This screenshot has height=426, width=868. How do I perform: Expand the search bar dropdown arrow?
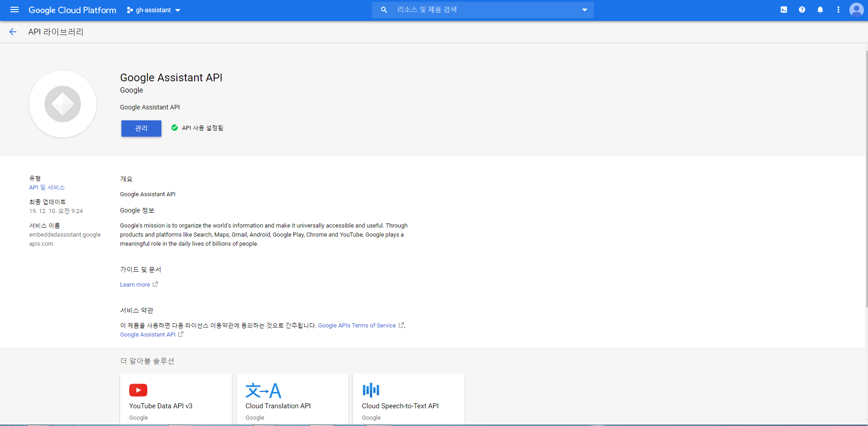click(x=585, y=10)
